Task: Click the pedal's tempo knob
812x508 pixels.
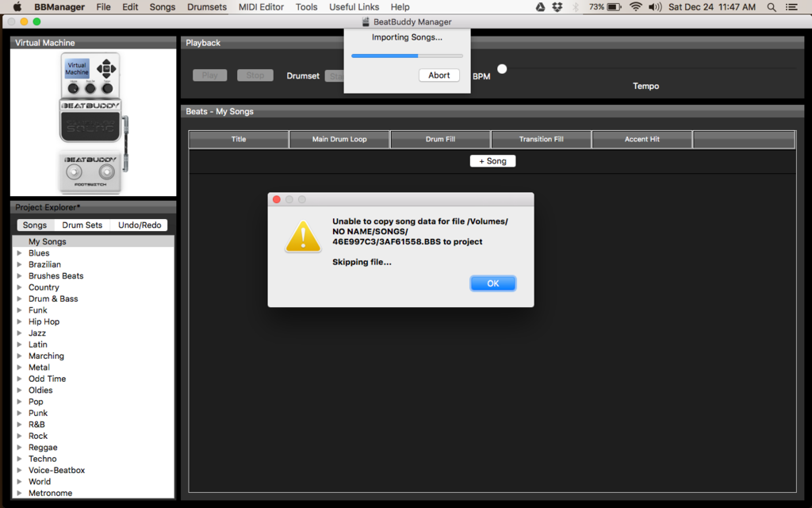Action: (x=107, y=89)
